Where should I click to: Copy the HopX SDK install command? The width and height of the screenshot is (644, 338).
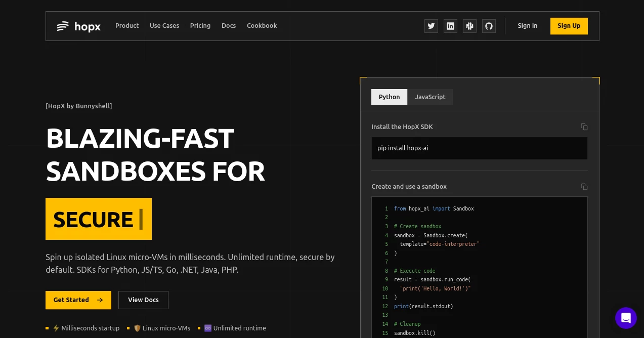point(584,126)
